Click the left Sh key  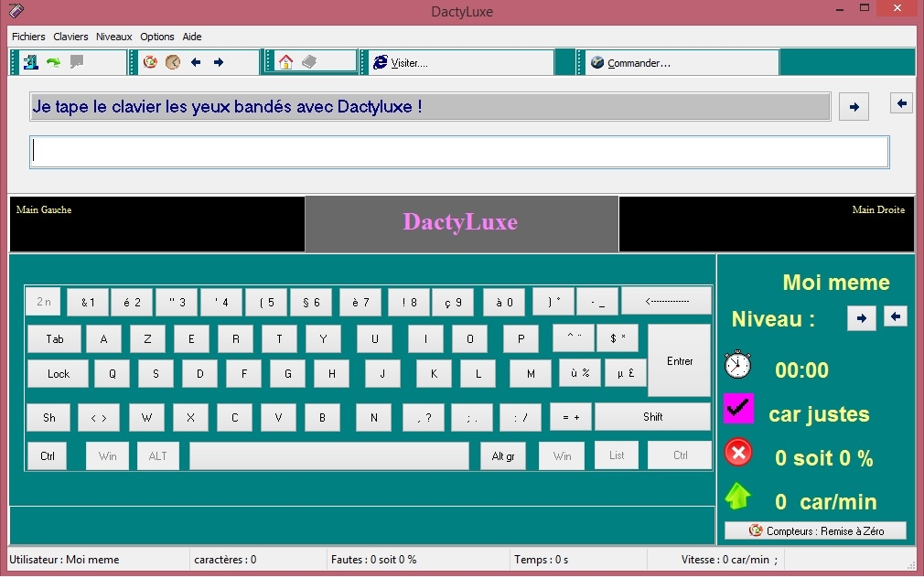pyautogui.click(x=48, y=418)
